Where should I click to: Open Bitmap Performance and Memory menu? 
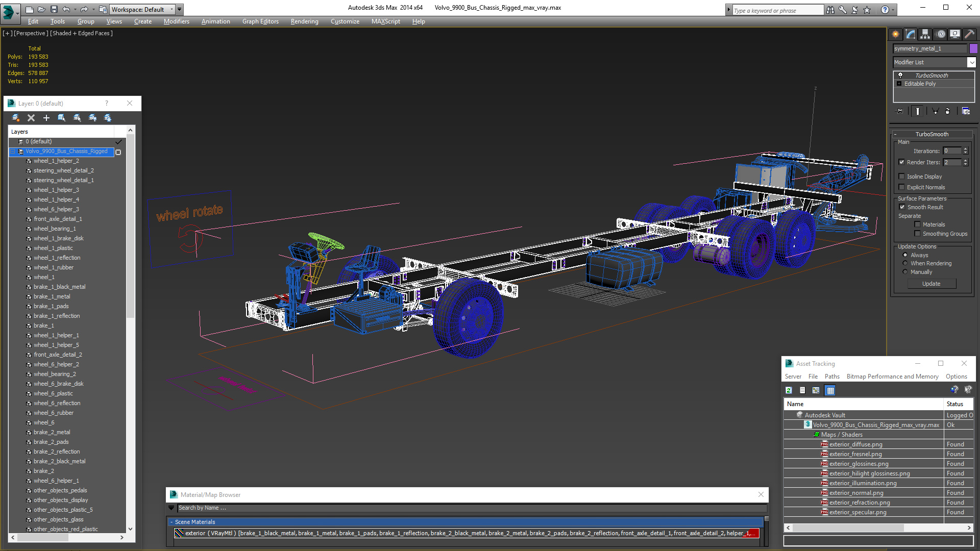(x=892, y=377)
